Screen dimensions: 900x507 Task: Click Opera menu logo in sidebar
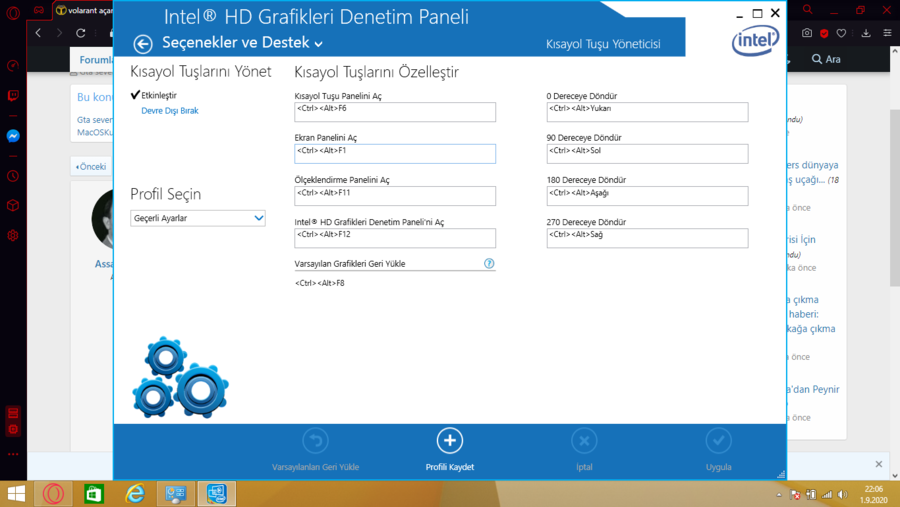13,11
